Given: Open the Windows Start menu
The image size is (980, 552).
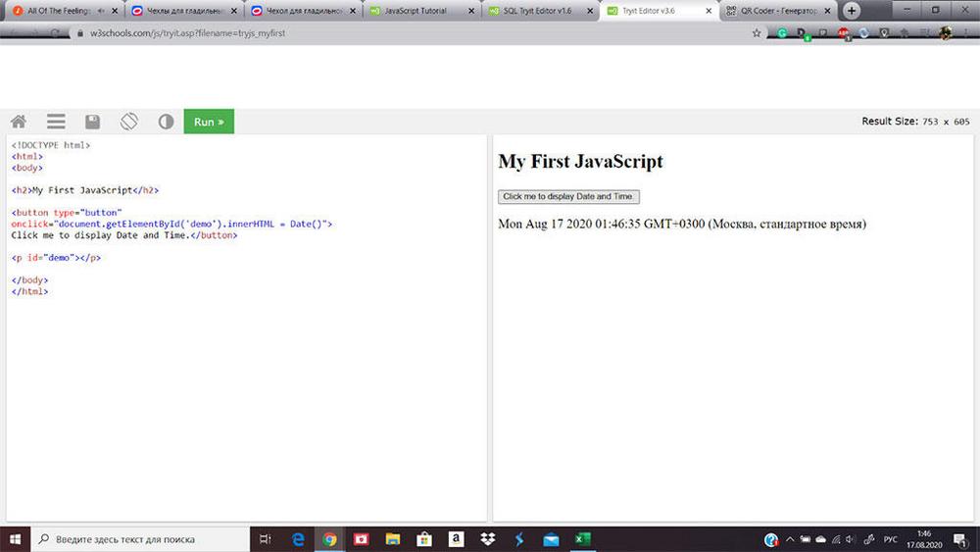Looking at the screenshot, I should [x=15, y=538].
